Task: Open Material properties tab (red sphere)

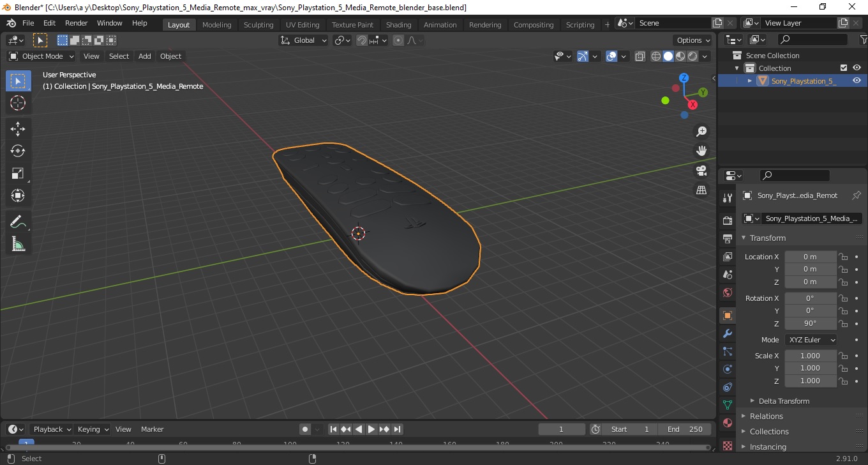Action: [x=728, y=423]
